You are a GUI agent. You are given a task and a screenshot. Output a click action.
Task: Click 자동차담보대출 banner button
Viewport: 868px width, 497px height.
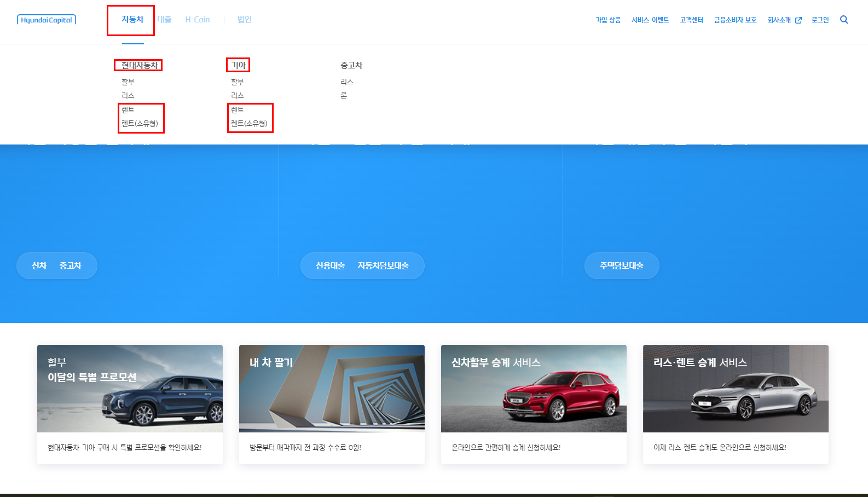point(383,266)
